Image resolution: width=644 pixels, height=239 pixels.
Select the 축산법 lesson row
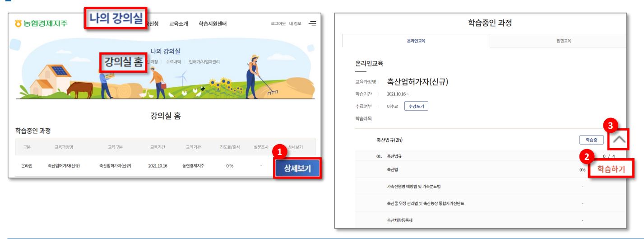[x=491, y=170]
